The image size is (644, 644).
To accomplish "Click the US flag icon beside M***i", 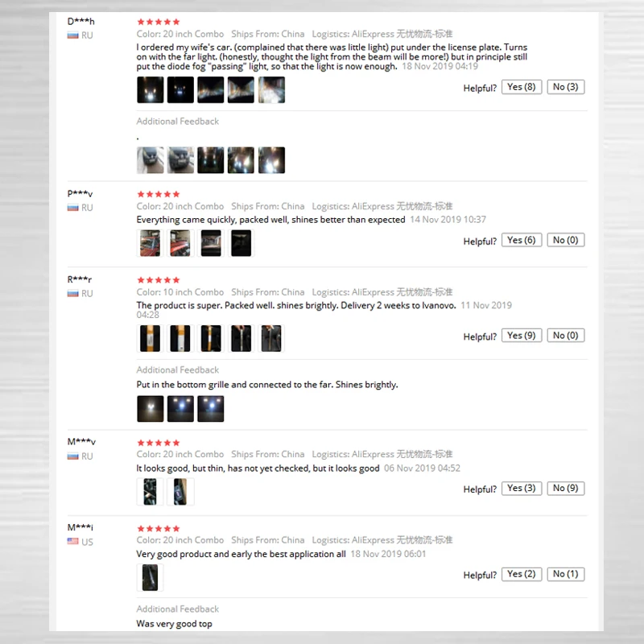I will click(x=73, y=541).
